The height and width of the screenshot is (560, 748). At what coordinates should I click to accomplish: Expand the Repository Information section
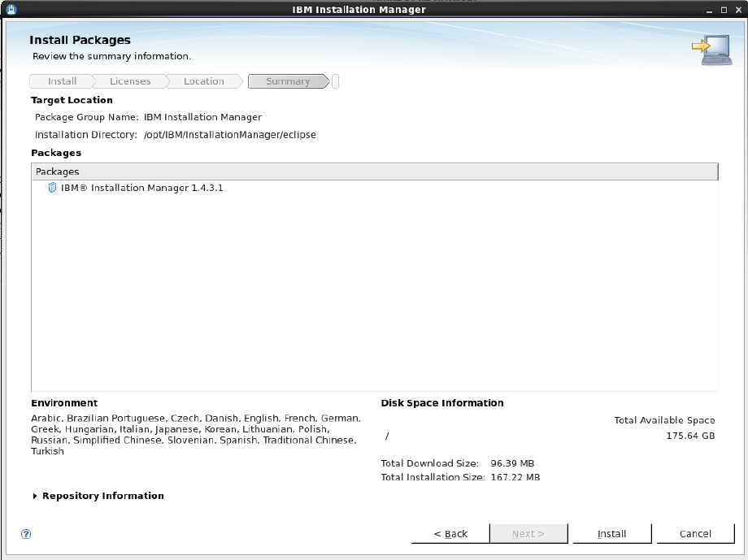point(35,496)
